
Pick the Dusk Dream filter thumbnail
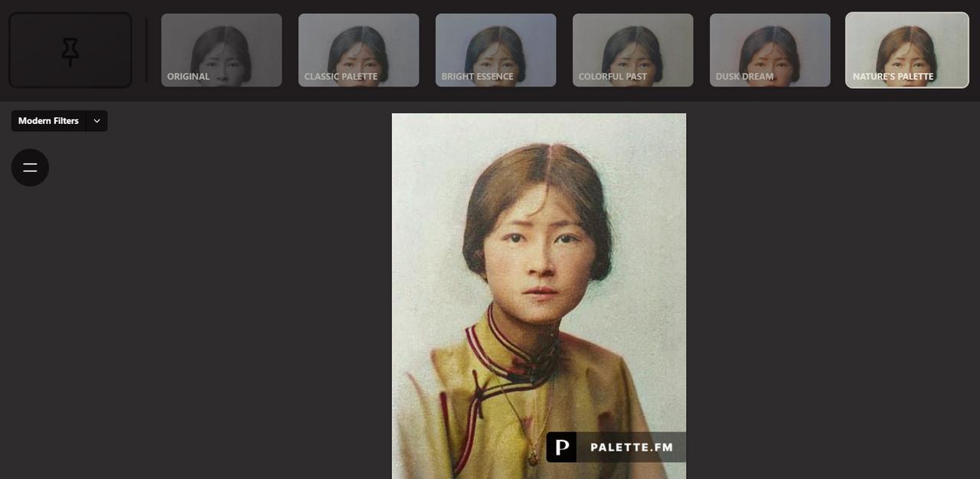click(769, 46)
